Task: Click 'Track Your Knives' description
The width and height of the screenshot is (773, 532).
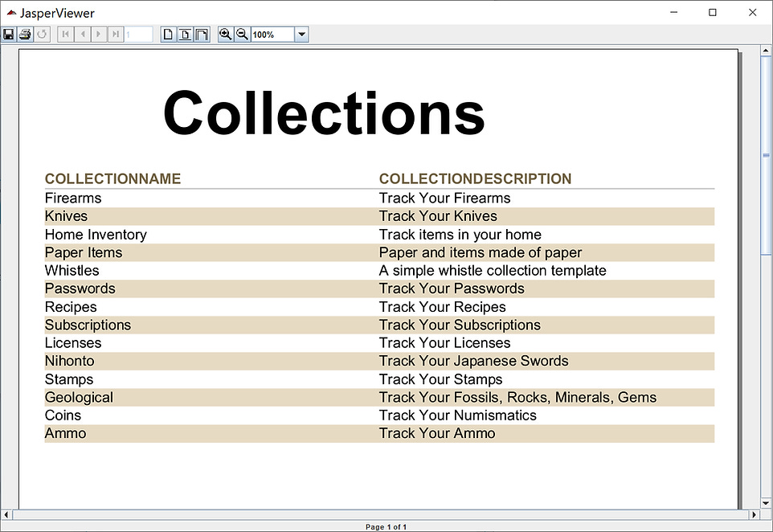Action: tap(438, 216)
